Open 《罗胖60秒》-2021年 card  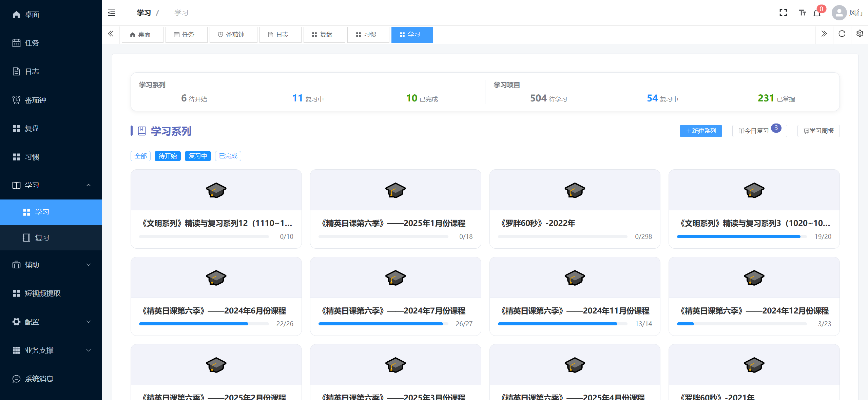point(754,372)
